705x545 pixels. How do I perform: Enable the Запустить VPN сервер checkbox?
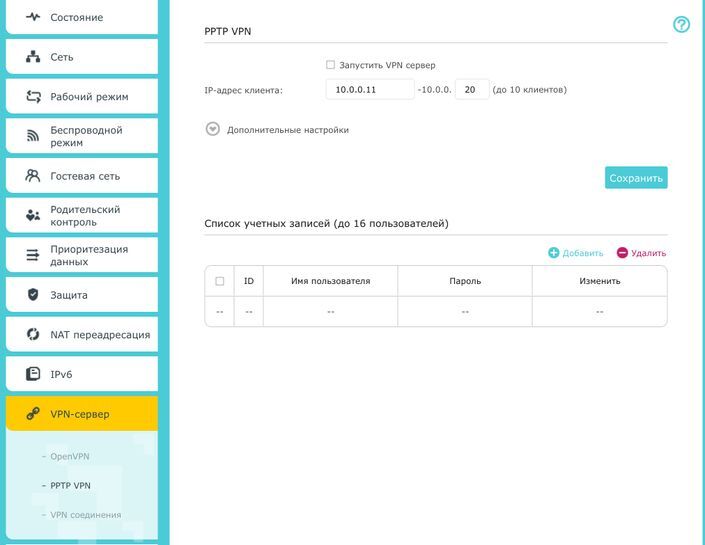click(330, 65)
